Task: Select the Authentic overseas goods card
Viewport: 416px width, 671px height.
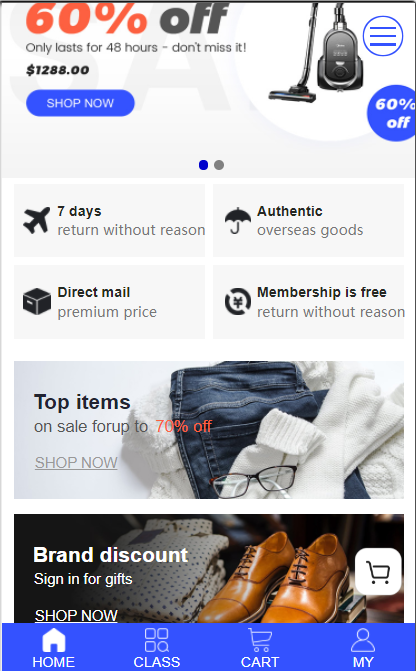Action: tap(308, 221)
